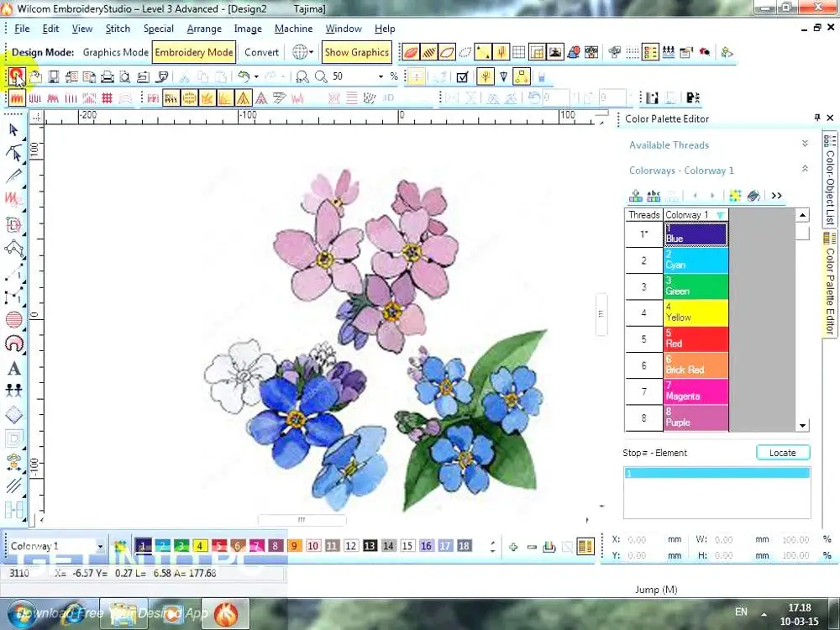Click the Locate button
The height and width of the screenshot is (630, 840).
782,453
